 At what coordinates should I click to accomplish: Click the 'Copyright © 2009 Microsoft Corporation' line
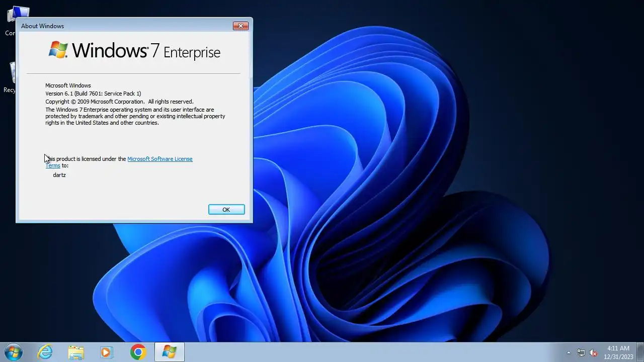[119, 102]
